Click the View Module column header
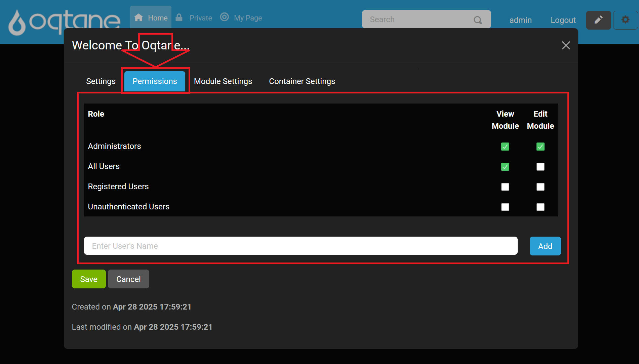The image size is (639, 364). pyautogui.click(x=505, y=120)
